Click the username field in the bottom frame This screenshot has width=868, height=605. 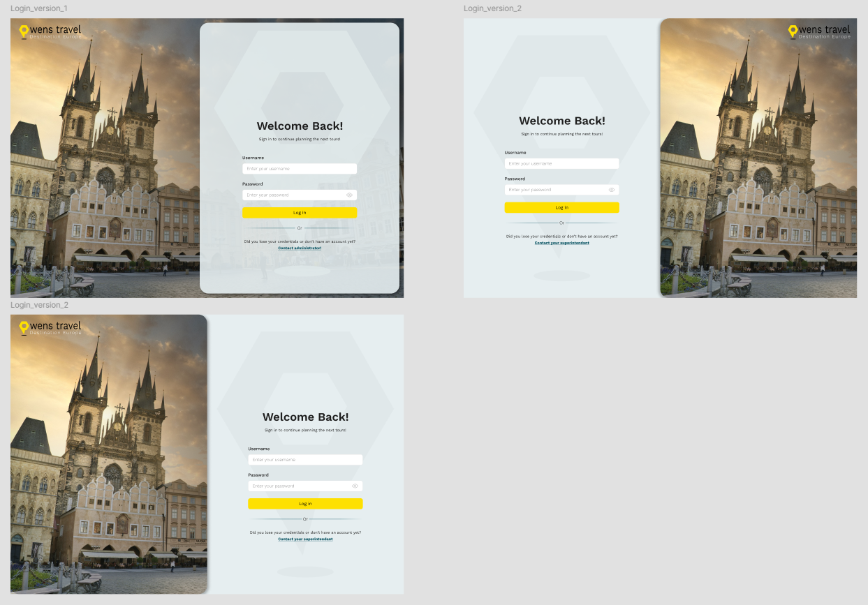305,460
